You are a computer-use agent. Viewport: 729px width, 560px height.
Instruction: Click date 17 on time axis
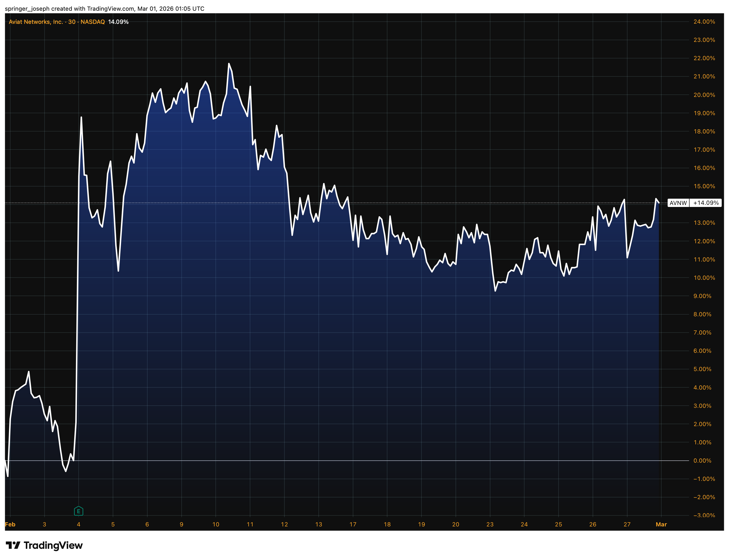click(353, 524)
